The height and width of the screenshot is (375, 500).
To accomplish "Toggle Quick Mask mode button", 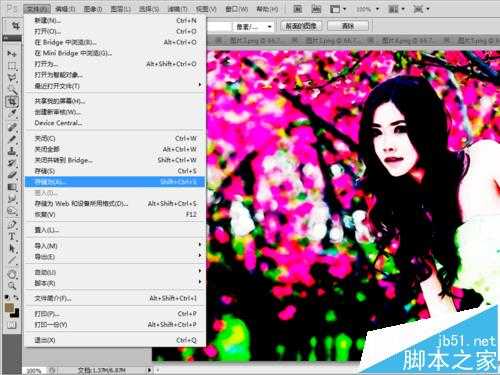I will (12, 325).
